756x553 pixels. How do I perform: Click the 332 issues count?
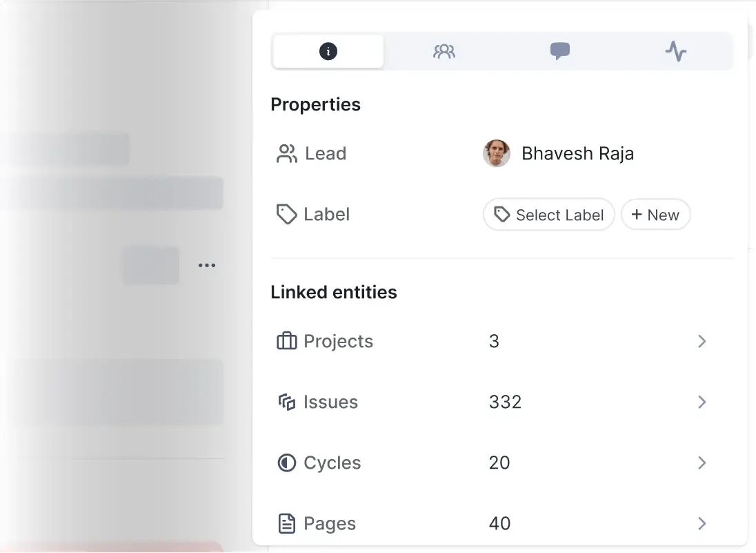pos(505,402)
